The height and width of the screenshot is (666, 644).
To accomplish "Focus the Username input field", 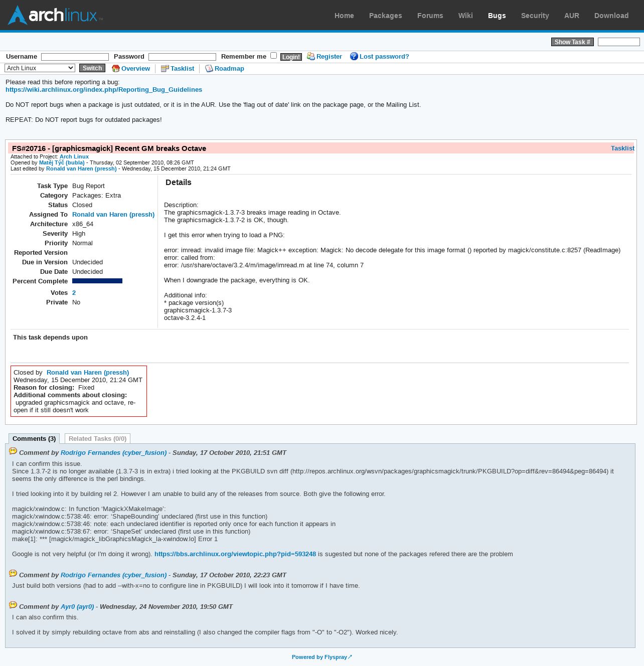I will click(75, 57).
